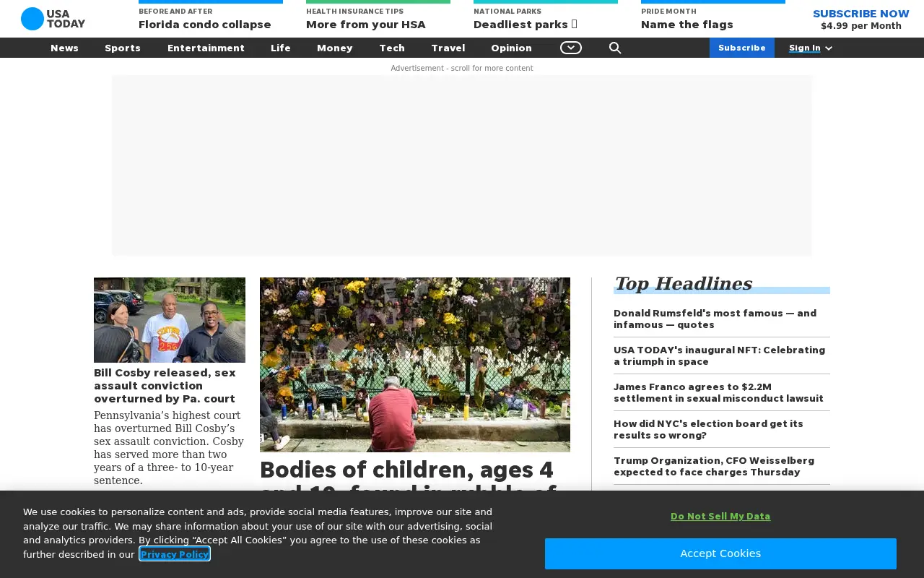
Task: Read Donald Rumsfeld's most famous quotes
Action: click(x=715, y=319)
